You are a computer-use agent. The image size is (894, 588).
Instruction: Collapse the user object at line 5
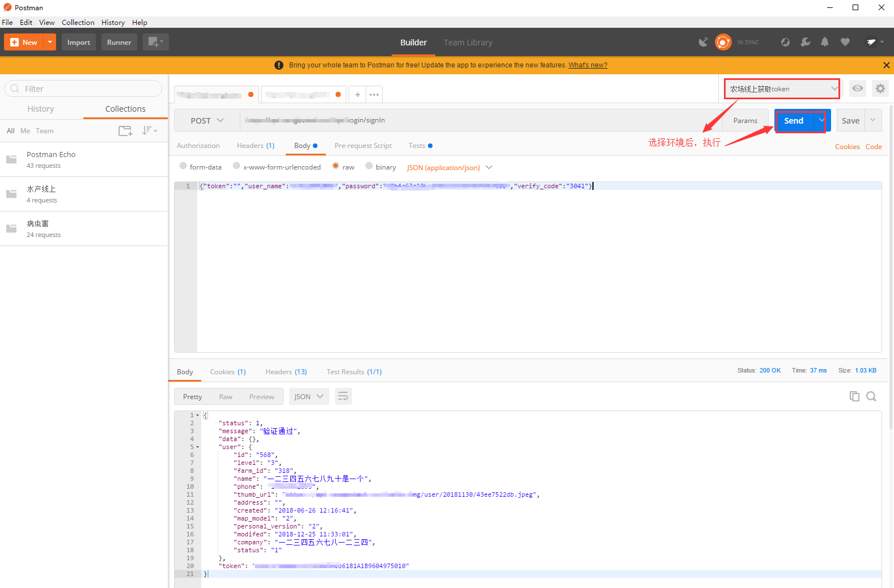(x=198, y=447)
